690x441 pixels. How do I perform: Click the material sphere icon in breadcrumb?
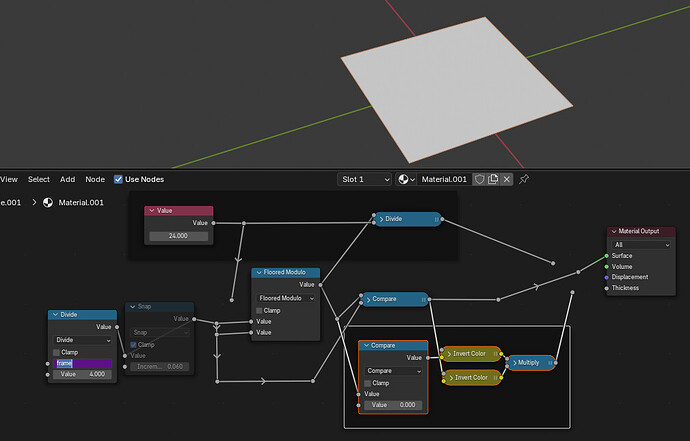click(48, 202)
